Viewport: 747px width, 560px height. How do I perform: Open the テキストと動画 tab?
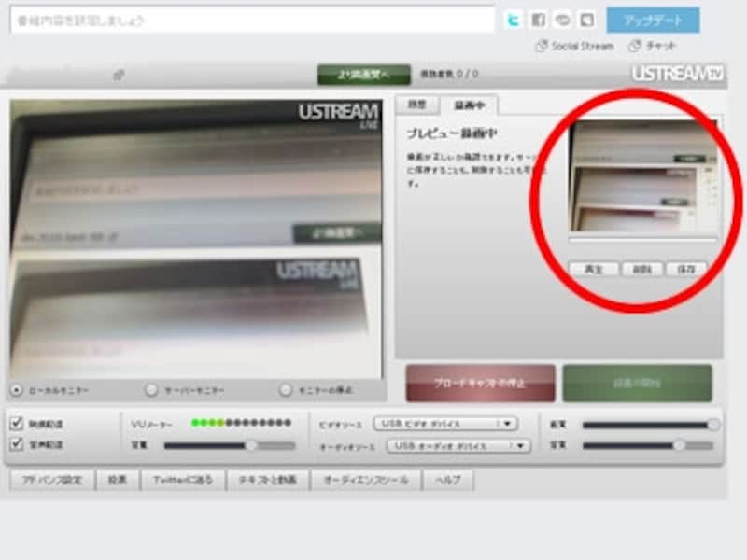268,480
